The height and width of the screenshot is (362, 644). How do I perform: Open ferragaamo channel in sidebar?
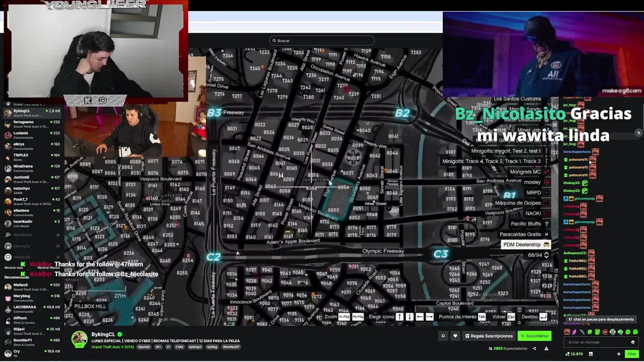pos(32,124)
